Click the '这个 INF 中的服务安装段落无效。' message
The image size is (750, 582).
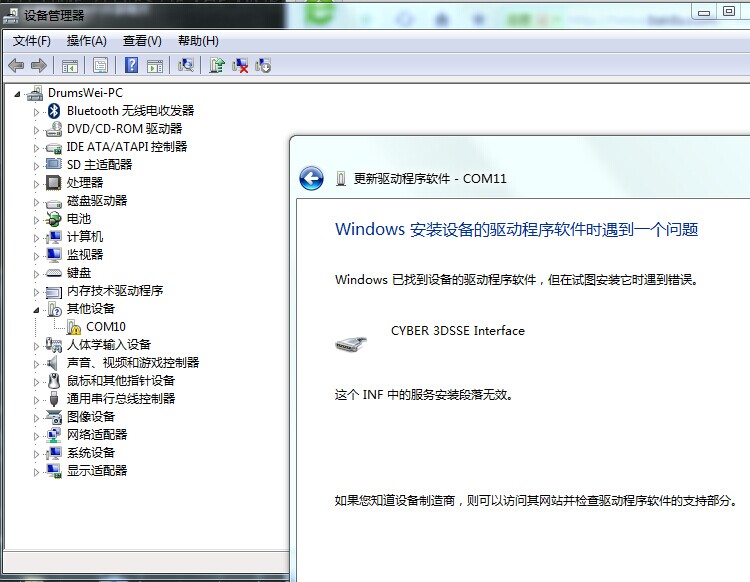click(x=424, y=395)
